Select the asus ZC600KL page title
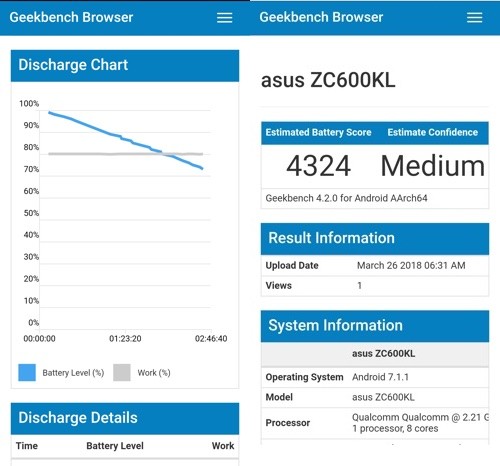The image size is (500, 466). (328, 80)
